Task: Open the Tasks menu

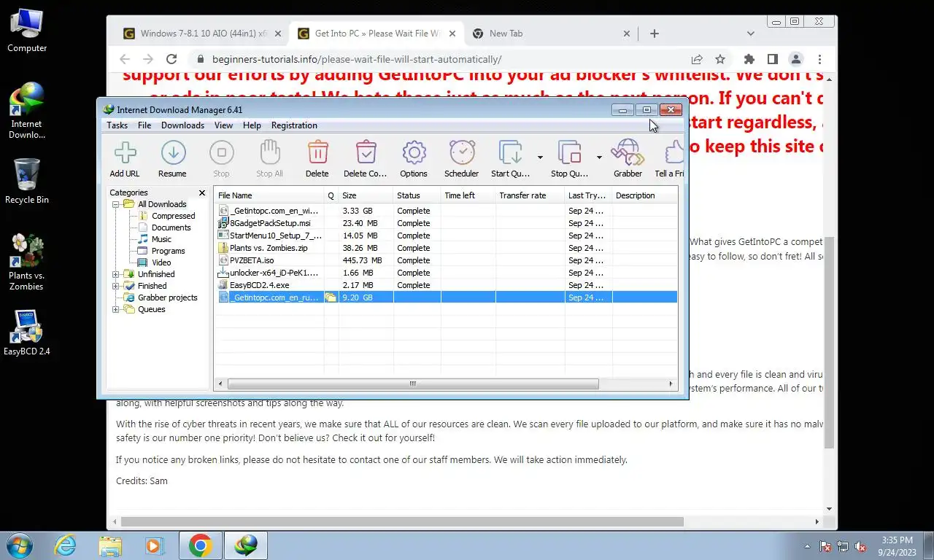Action: tap(117, 125)
